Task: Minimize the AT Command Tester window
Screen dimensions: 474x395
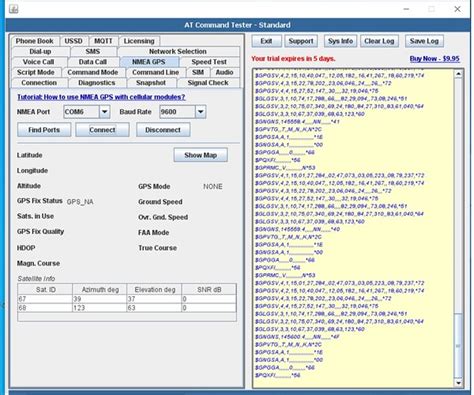Action: pyautogui.click(x=406, y=9)
